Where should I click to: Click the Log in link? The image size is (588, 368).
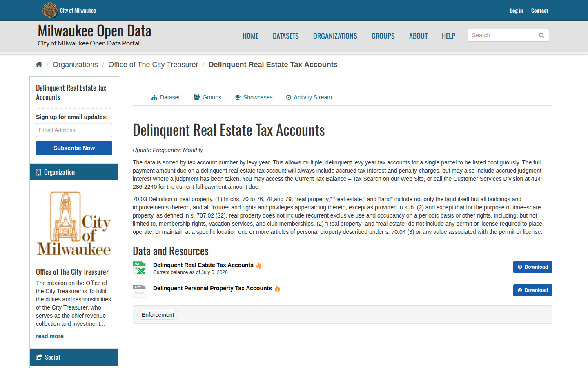tap(516, 11)
